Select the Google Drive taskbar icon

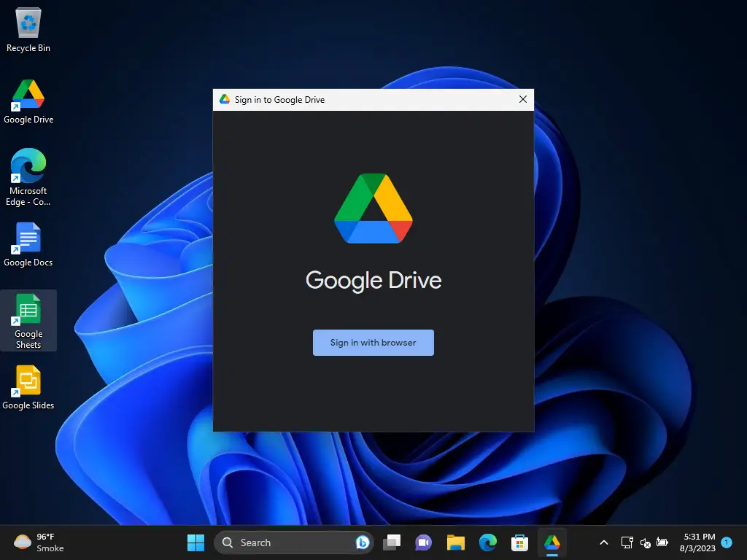tap(551, 542)
